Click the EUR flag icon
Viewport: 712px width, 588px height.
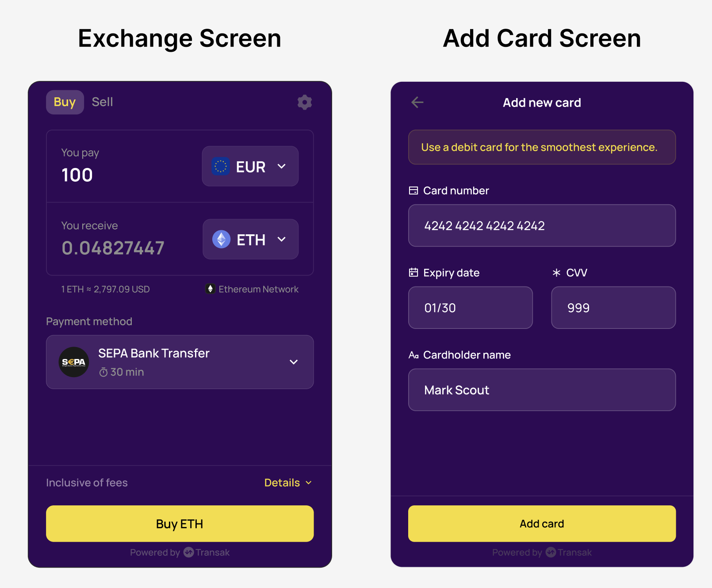coord(220,166)
